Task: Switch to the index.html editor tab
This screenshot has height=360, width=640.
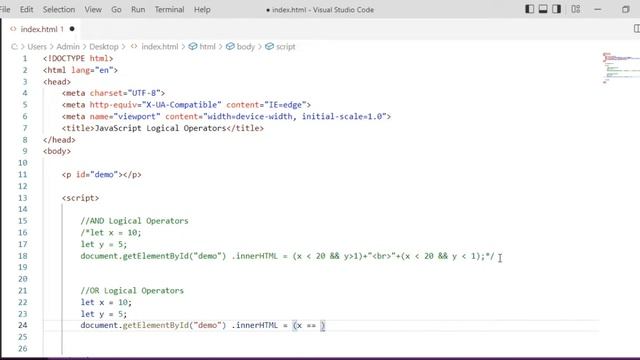Action: [x=42, y=29]
